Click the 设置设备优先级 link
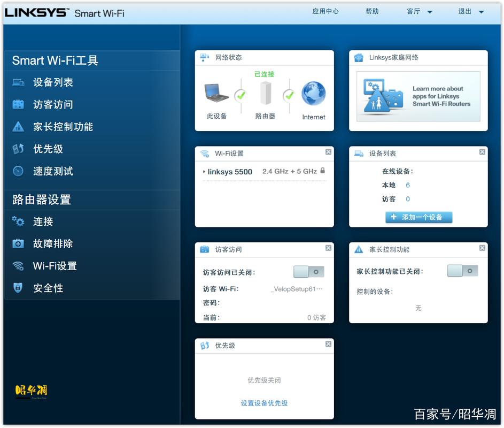 point(264,403)
